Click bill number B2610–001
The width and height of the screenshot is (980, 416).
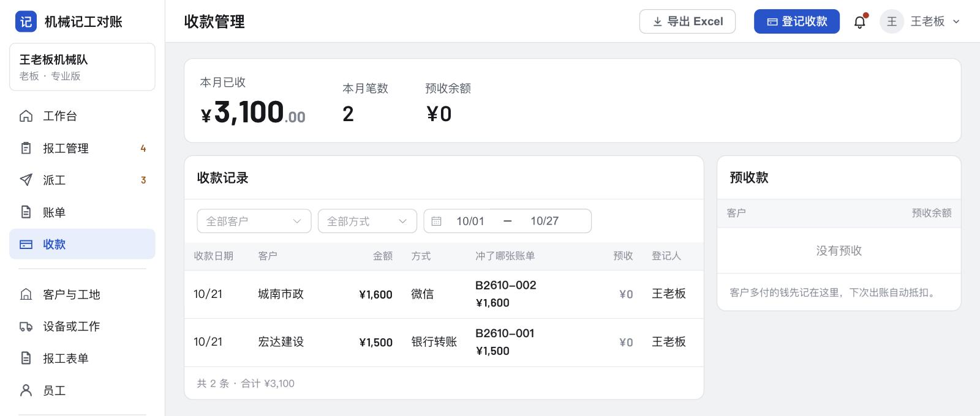coord(505,333)
